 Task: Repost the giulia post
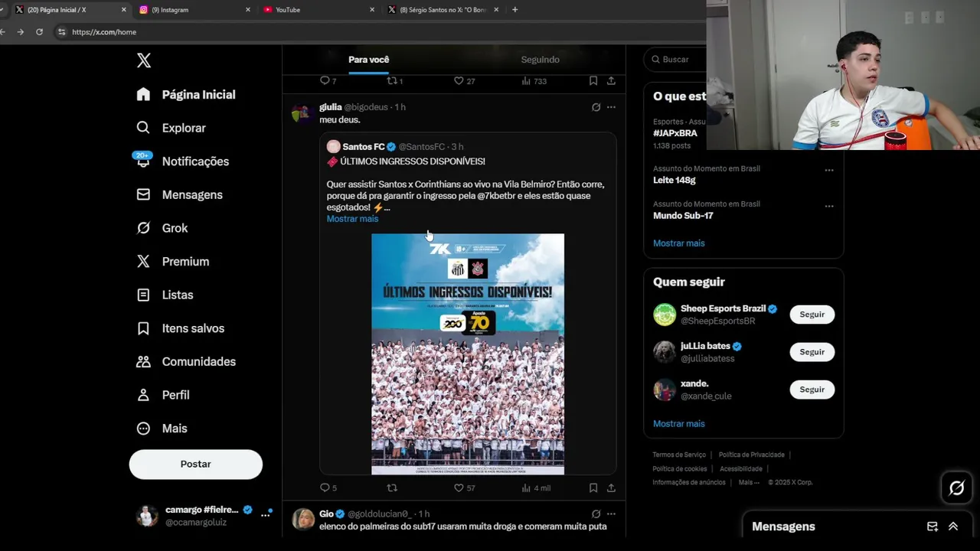point(392,487)
